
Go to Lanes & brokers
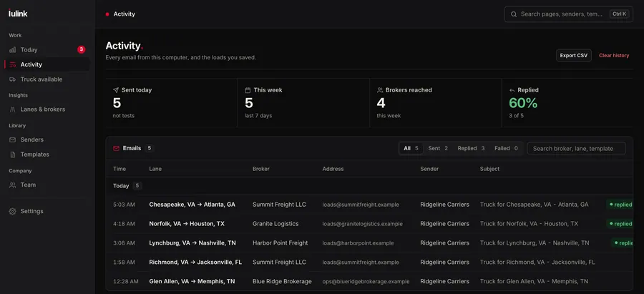47,109
